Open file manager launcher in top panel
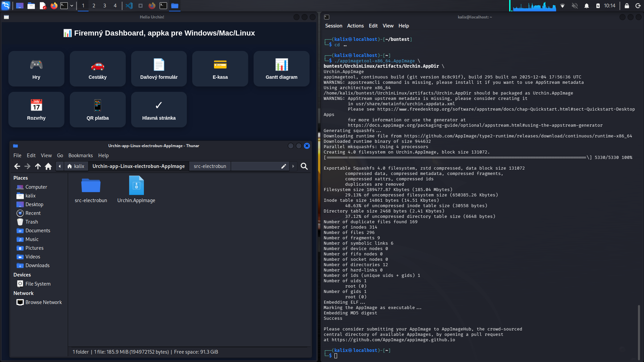 click(31, 6)
